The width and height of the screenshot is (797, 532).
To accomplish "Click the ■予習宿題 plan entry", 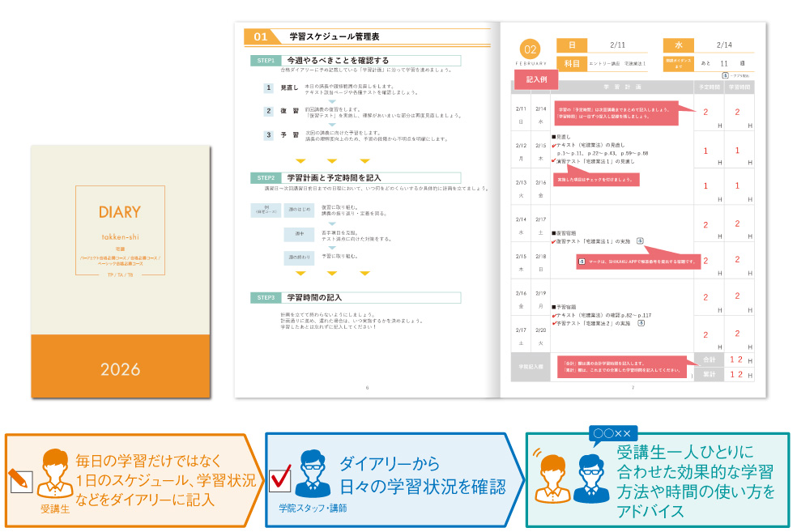I will coord(565,308).
